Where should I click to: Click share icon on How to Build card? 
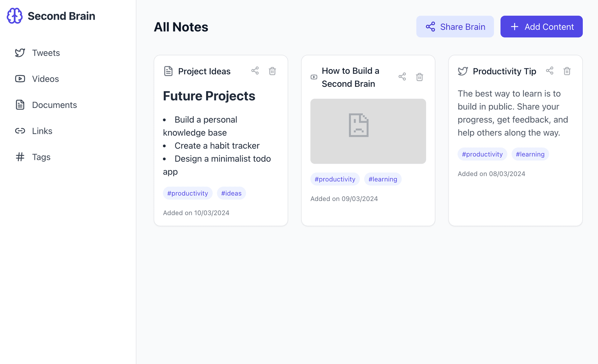click(402, 77)
